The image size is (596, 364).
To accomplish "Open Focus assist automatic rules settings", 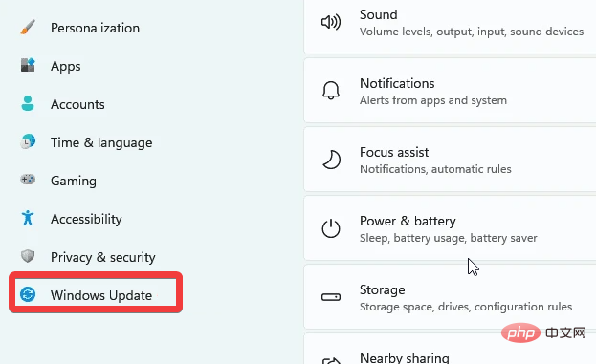I will (450, 160).
